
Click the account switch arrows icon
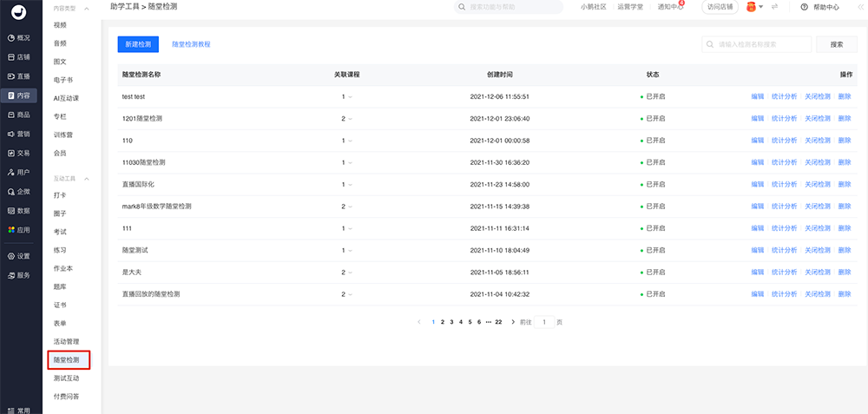click(x=773, y=7)
